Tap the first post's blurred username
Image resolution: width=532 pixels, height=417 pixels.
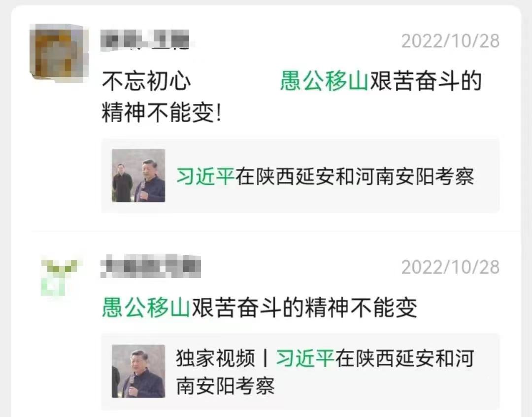pos(145,40)
